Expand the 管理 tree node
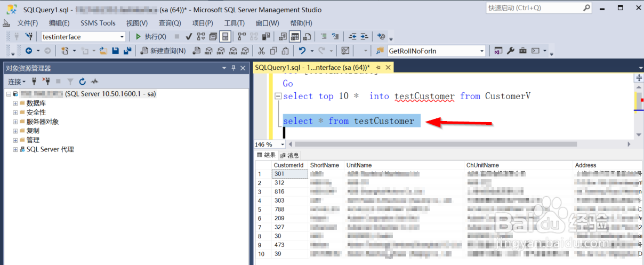This screenshot has width=644, height=265. coord(15,140)
